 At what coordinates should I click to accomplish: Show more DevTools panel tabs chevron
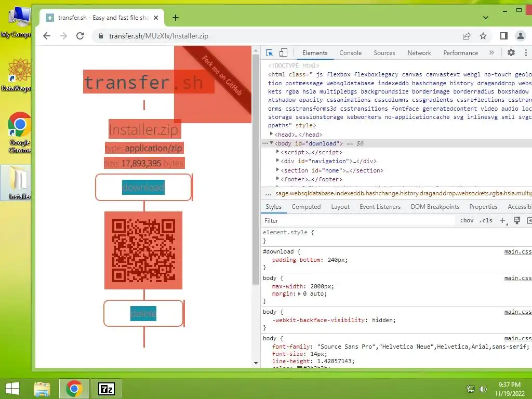pyautogui.click(x=491, y=52)
